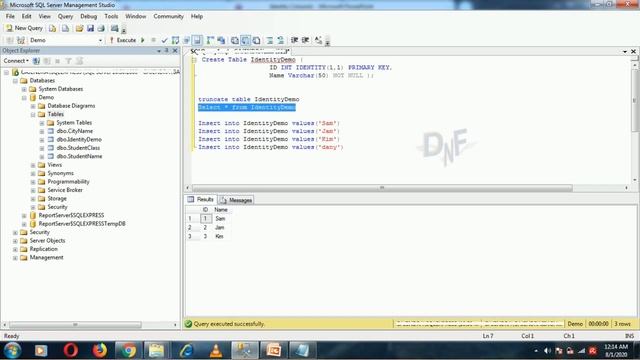Click the 'truncate table IdentityDemo' line

click(249, 99)
